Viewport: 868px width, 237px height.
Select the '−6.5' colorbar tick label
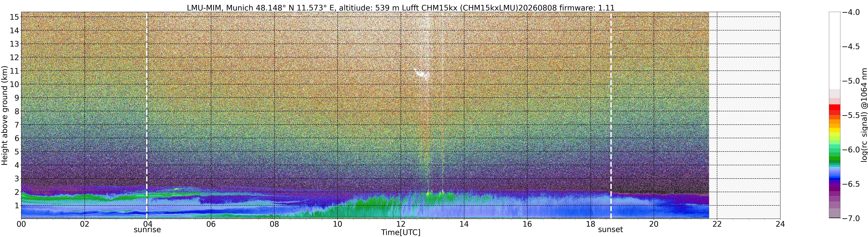[x=851, y=184]
